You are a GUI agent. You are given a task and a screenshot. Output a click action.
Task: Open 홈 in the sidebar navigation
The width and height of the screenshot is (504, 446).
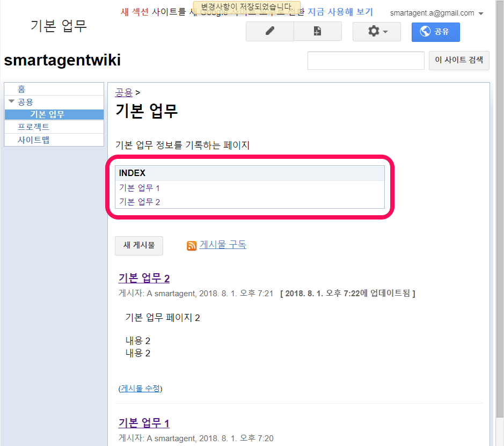pos(21,89)
